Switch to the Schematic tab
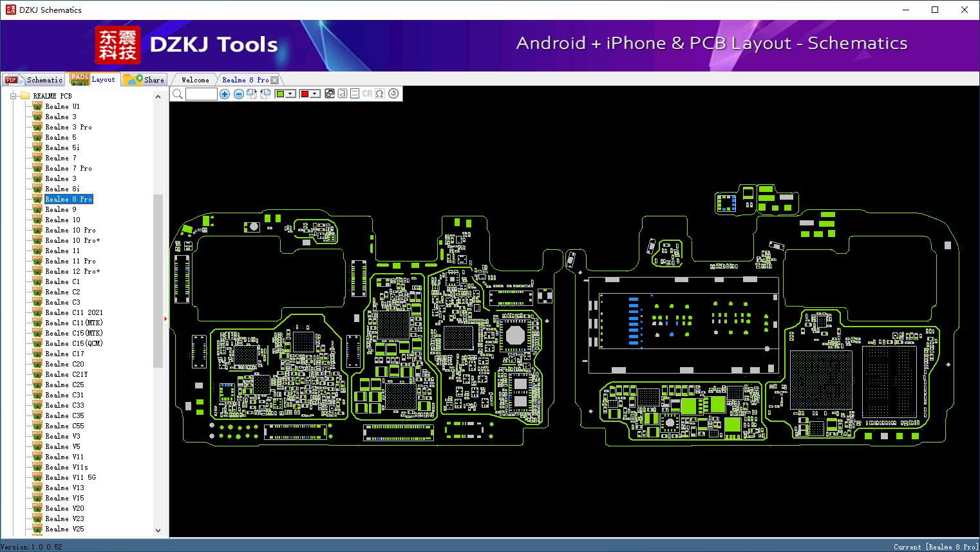This screenshot has width=980, height=552. pos(34,80)
